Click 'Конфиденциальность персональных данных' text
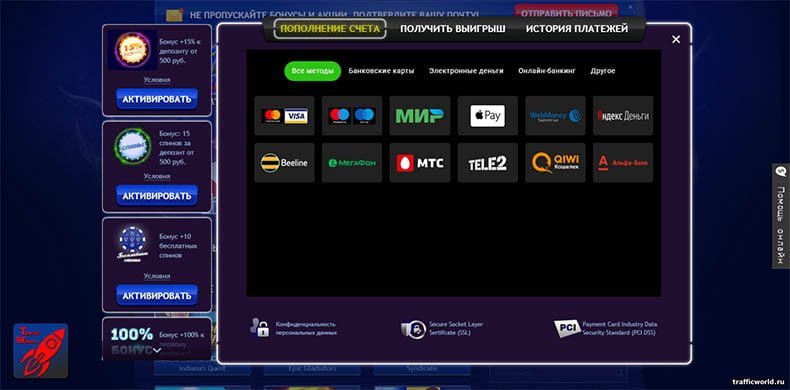 (x=306, y=329)
